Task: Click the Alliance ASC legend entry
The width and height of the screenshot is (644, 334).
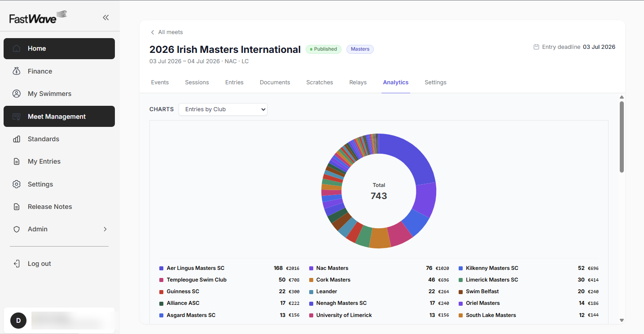Action: [x=229, y=303]
